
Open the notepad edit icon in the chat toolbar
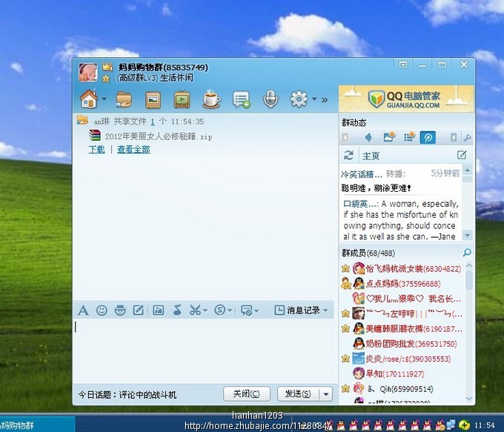139,310
